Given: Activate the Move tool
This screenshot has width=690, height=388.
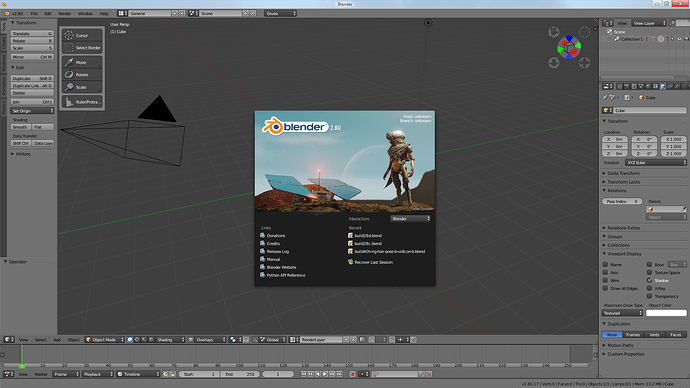Looking at the screenshot, I should tap(82, 62).
